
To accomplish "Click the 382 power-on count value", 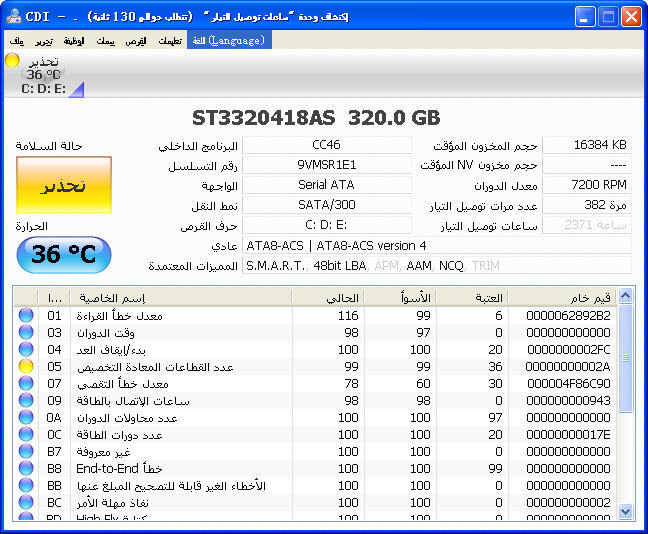I will (x=587, y=205).
